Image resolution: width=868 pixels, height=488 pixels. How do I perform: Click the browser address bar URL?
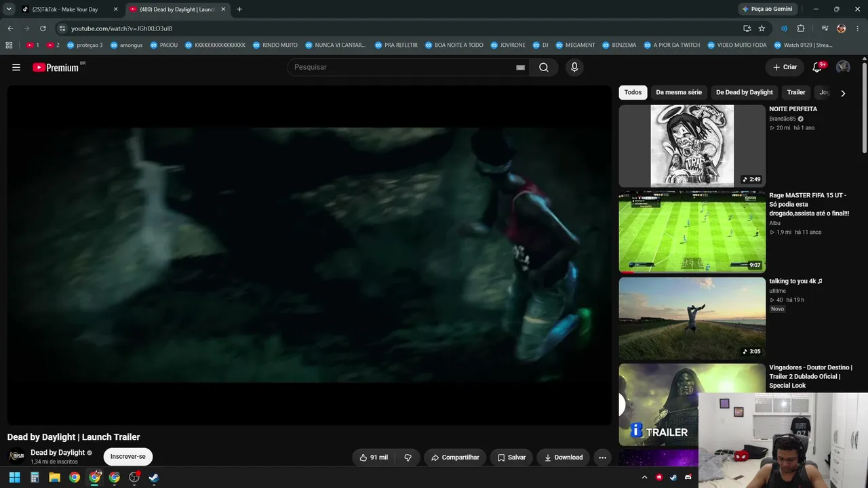pyautogui.click(x=121, y=28)
